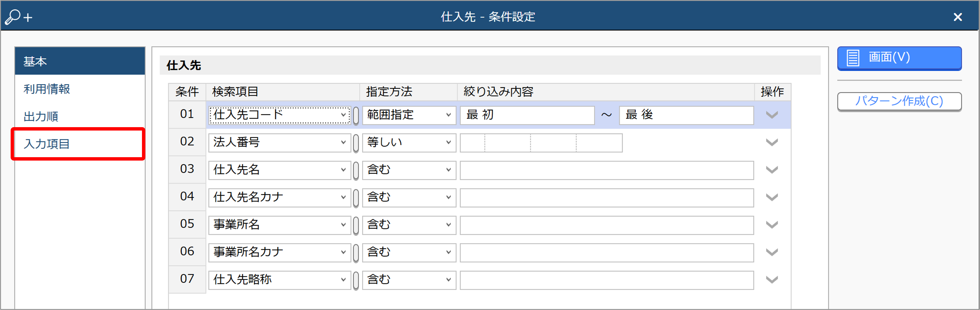Open the 仕入先名 search item dropdown
Image resolution: width=980 pixels, height=310 pixels.
coord(280,170)
